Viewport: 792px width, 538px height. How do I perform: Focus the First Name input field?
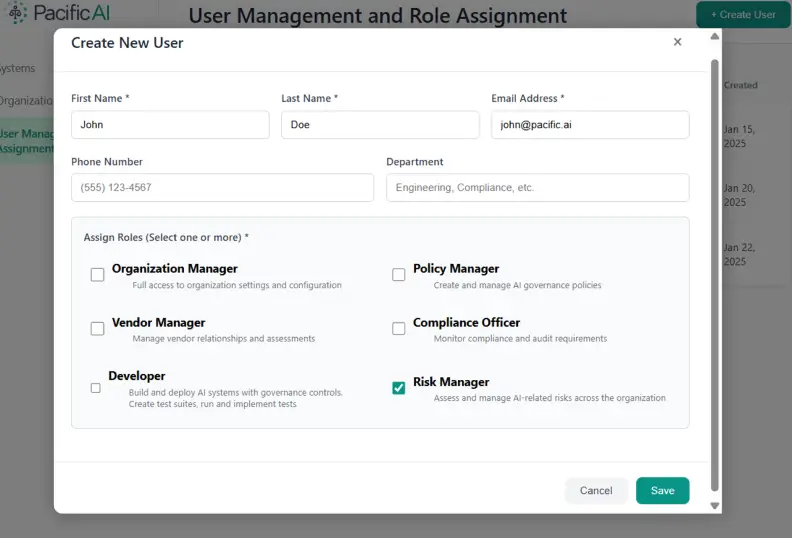[x=170, y=125]
